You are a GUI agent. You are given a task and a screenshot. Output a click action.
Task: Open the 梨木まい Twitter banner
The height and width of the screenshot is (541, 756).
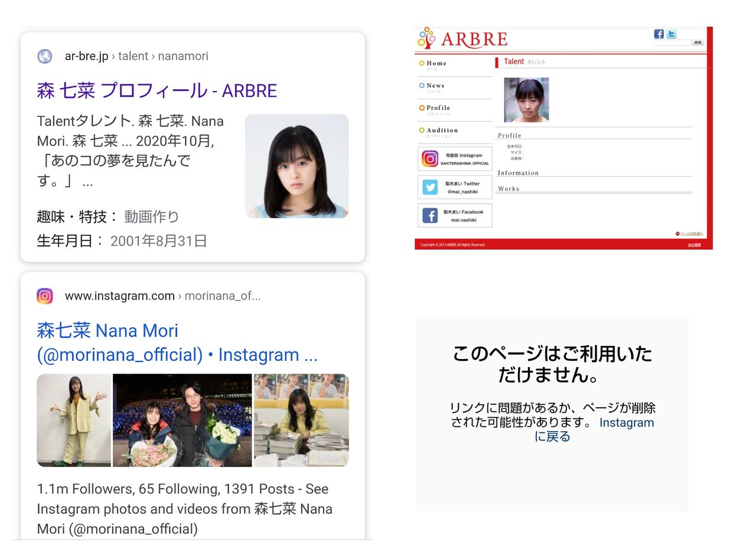[x=455, y=187]
